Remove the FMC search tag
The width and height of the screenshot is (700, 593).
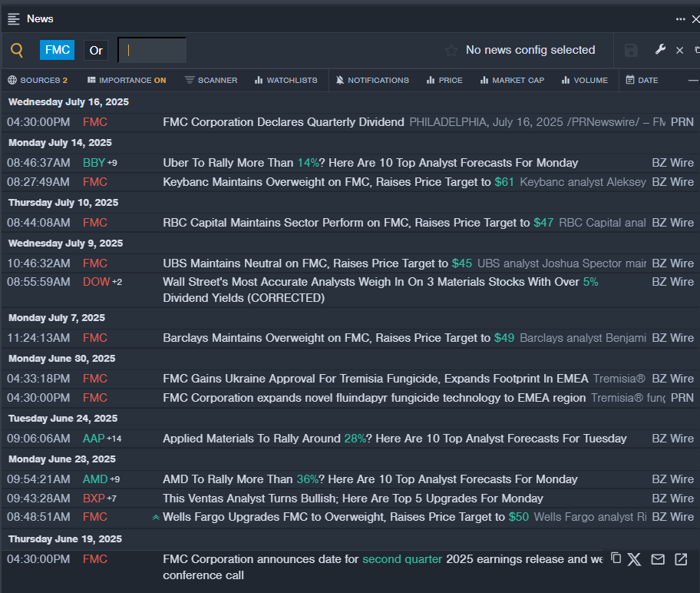pyautogui.click(x=57, y=50)
